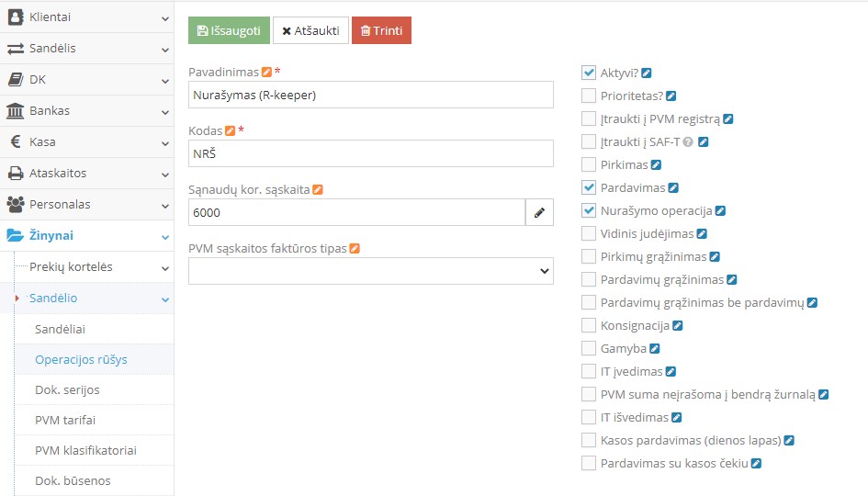
Task: Check the Konsignacija checkbox
Action: 589,325
